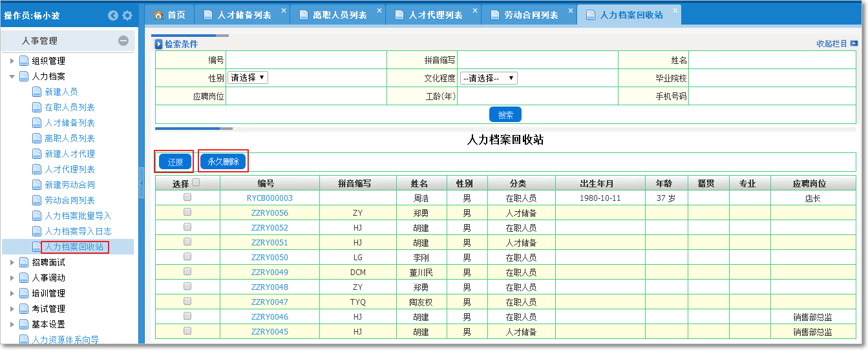Check the row ZZRY0048 checkbox
The height and width of the screenshot is (350, 868).
coord(187,286)
